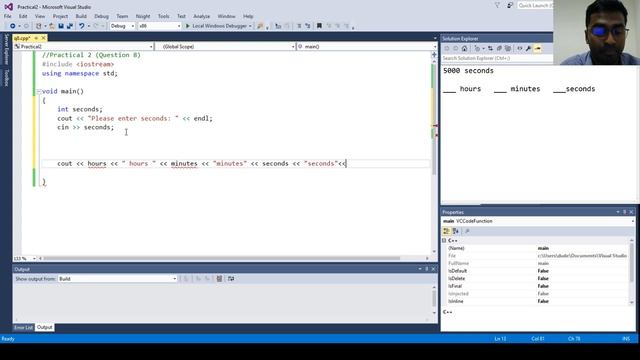Click the notifications flag icon
640x360 pixels.
[497, 5]
